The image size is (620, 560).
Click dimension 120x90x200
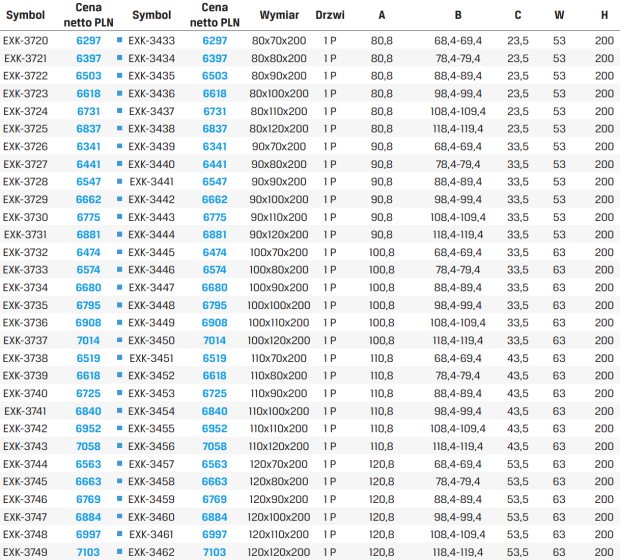tap(279, 500)
